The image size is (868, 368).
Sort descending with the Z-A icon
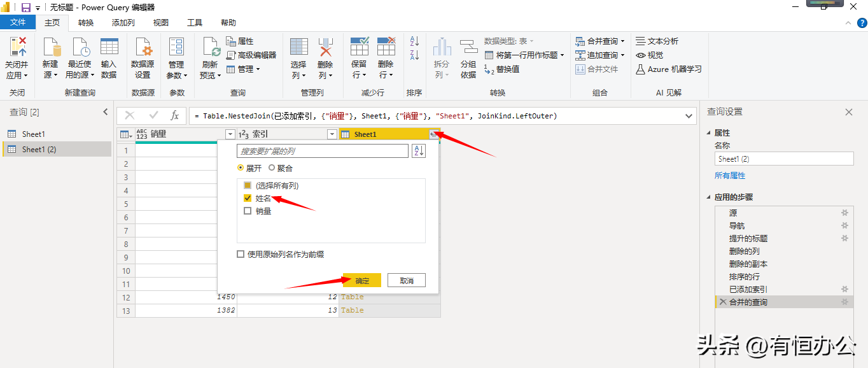(x=414, y=55)
